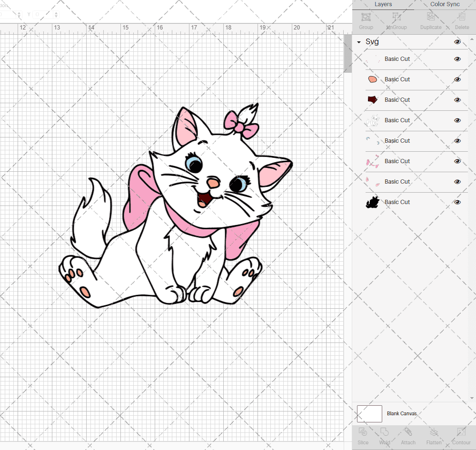The image size is (476, 450).
Task: Click the kitten's white tail on canvas
Action: pyautogui.click(x=91, y=218)
